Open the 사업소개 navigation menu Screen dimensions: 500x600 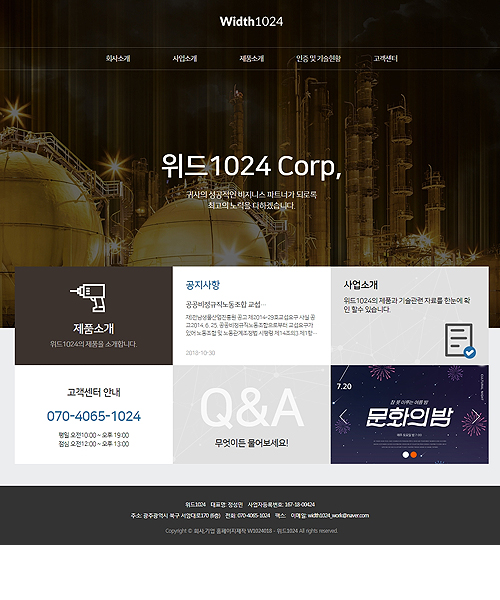point(184,59)
